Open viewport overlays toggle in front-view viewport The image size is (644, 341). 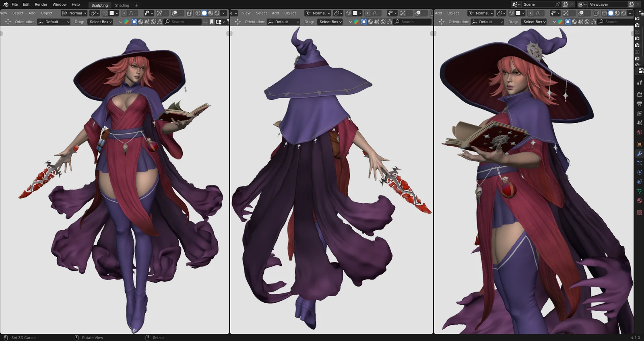[x=174, y=13]
